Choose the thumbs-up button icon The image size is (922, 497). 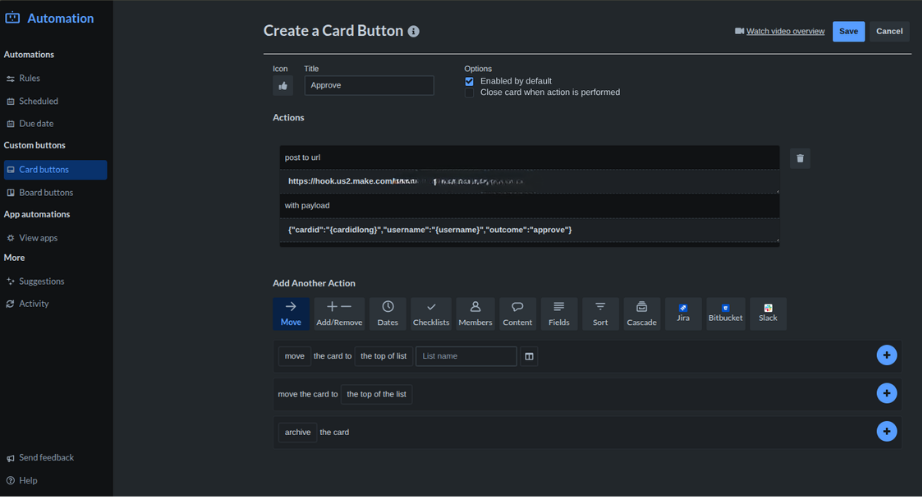pos(283,86)
